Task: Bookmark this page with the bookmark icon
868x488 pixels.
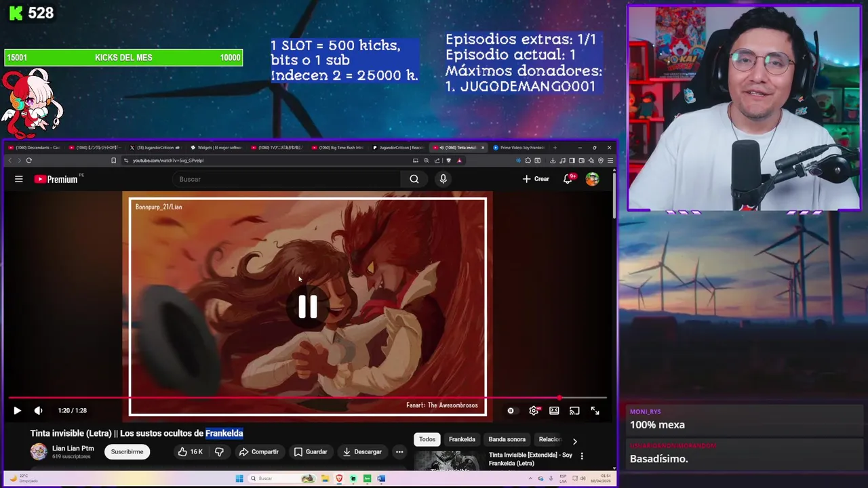Action: click(x=114, y=161)
